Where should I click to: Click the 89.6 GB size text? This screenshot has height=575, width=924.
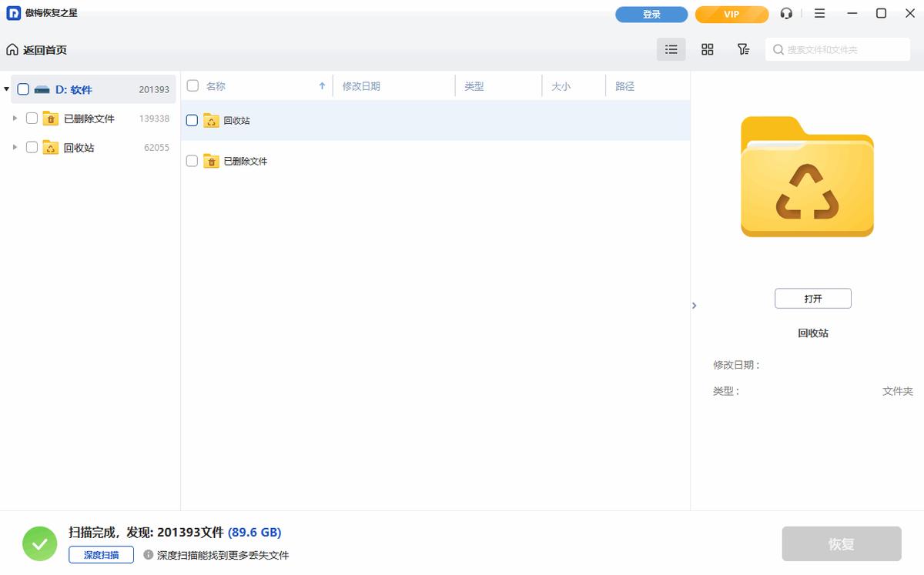[254, 532]
